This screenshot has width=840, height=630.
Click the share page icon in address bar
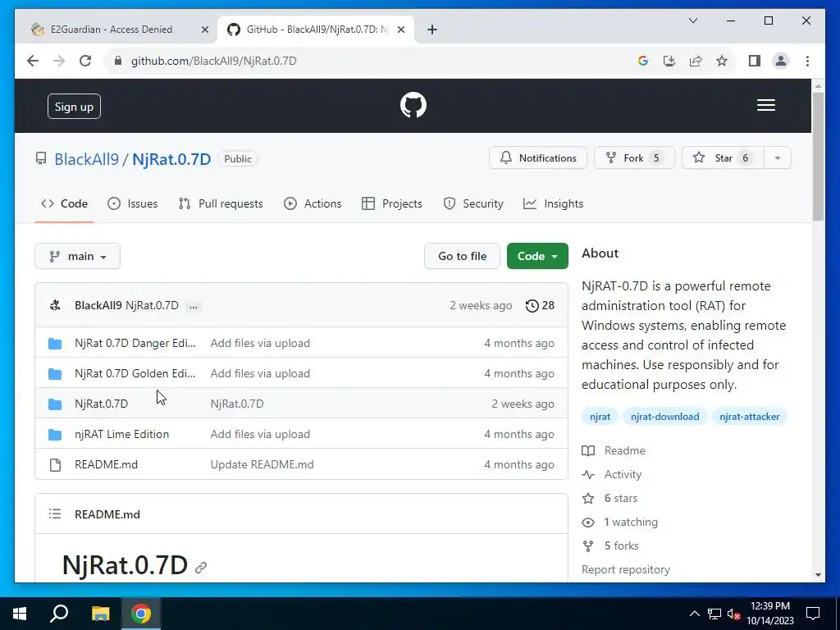tap(696, 61)
